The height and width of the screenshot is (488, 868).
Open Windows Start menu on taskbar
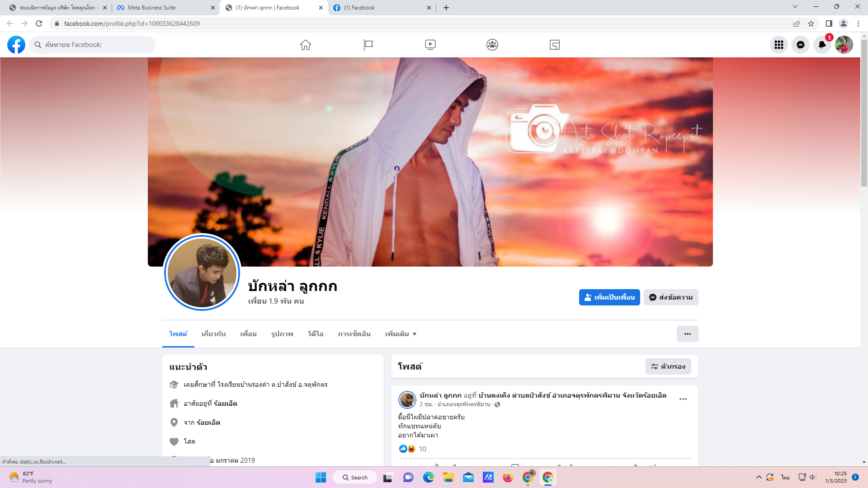[321, 478]
